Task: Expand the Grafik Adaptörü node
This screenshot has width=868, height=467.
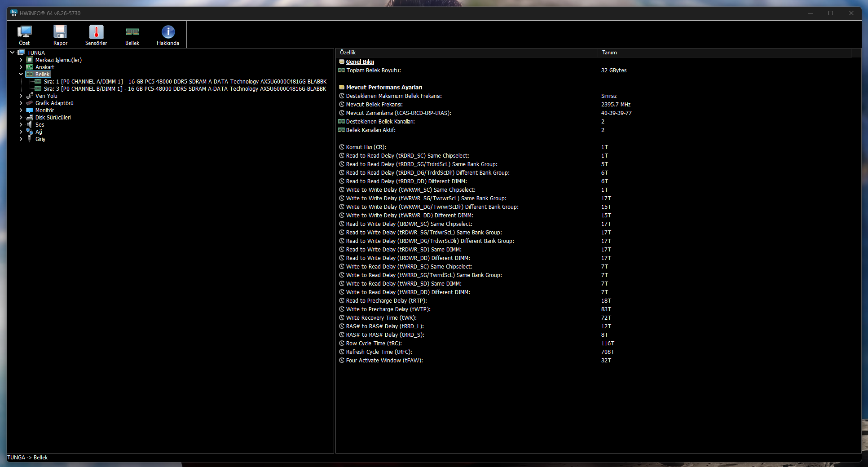Action: [21, 103]
